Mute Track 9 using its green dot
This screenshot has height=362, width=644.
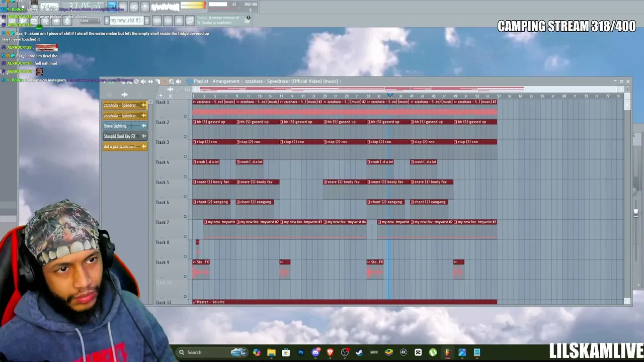coord(185,277)
